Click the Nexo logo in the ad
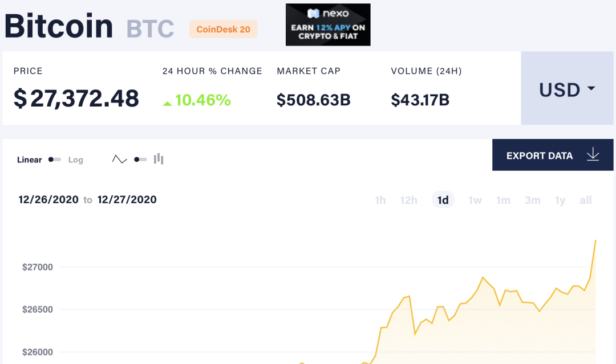The width and height of the screenshot is (616, 364). pyautogui.click(x=328, y=13)
